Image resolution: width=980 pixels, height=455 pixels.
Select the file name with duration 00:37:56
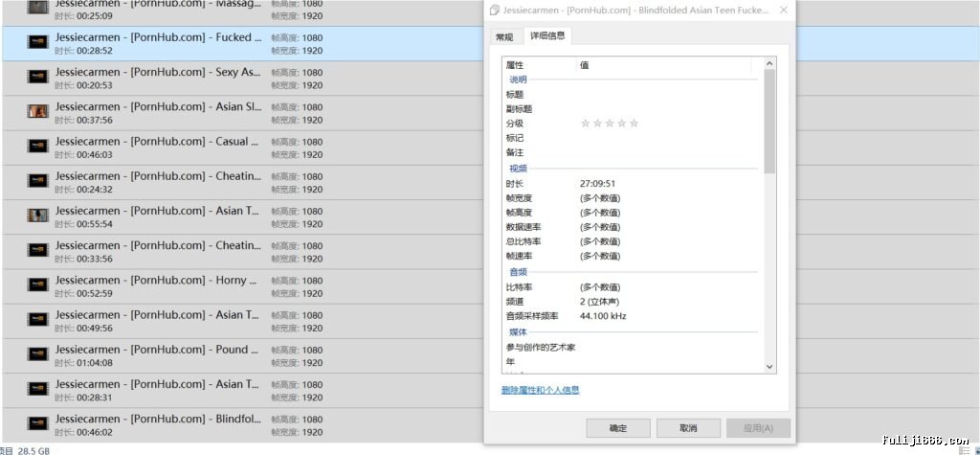[x=158, y=106]
